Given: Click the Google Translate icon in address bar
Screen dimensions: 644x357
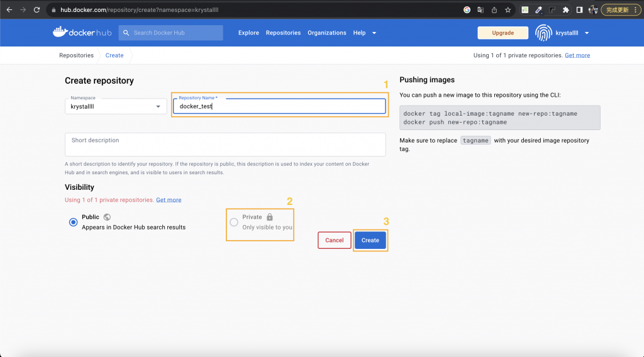Looking at the screenshot, I should pyautogui.click(x=480, y=10).
